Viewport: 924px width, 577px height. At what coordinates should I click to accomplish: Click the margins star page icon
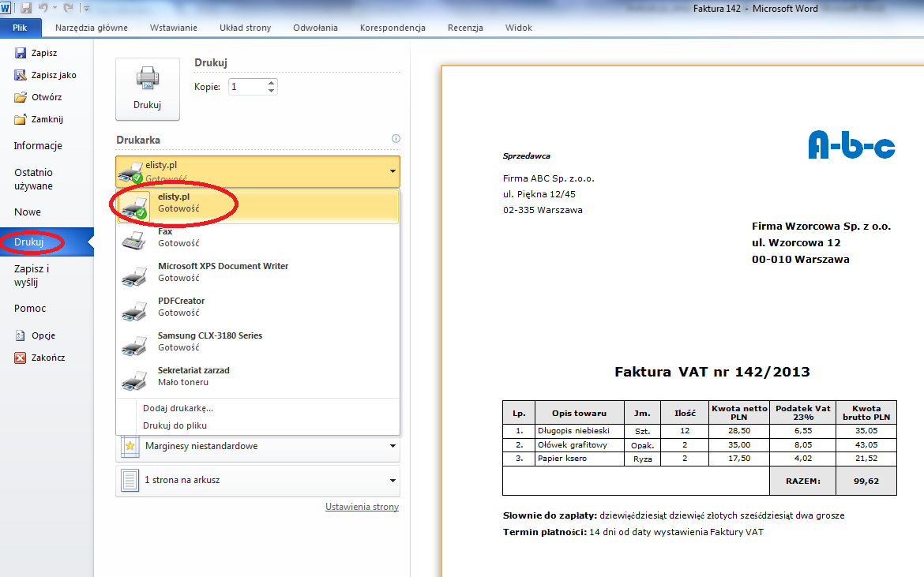pos(130,446)
